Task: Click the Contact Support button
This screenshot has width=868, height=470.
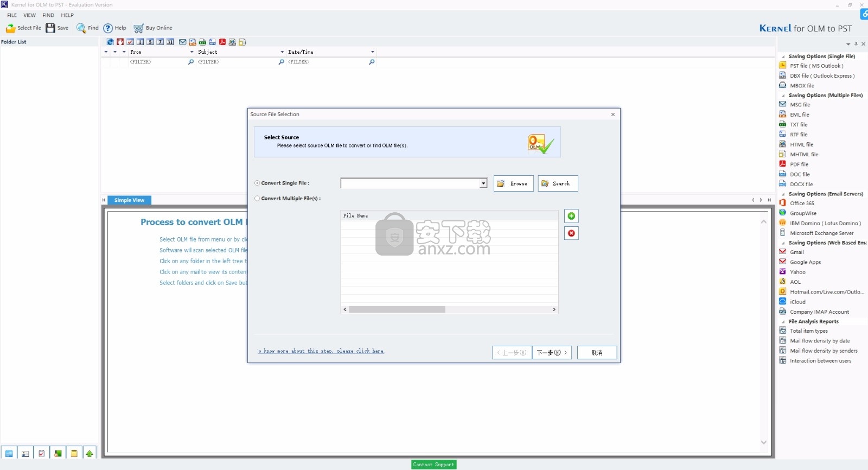Action: pyautogui.click(x=433, y=465)
